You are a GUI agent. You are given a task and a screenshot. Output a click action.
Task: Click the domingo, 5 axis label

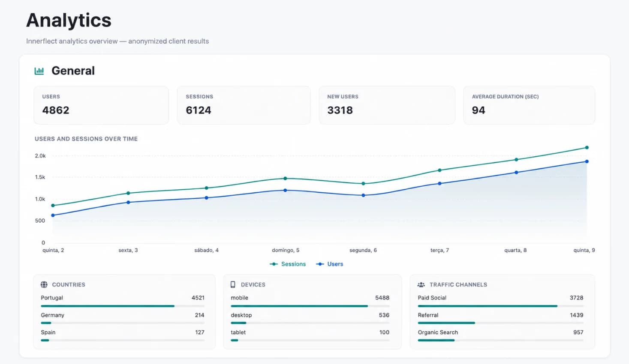tap(286, 250)
